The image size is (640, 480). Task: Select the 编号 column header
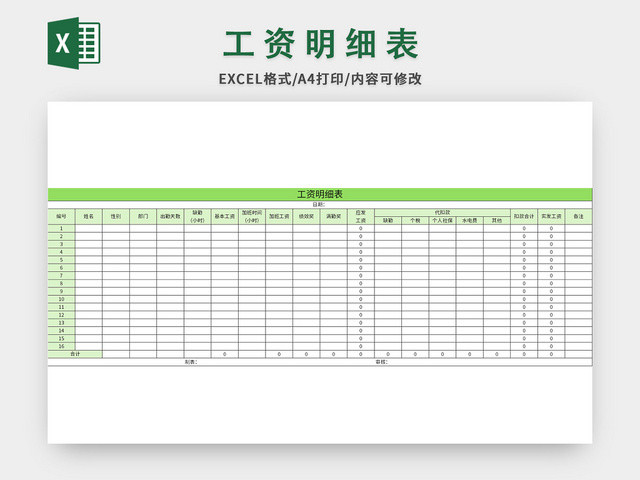(62, 216)
